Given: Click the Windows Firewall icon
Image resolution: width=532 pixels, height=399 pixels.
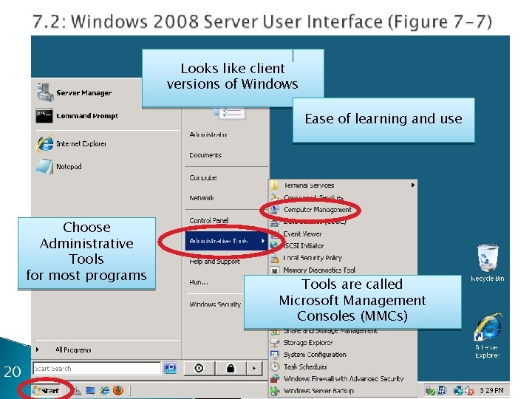Looking at the screenshot, I should point(274,378).
